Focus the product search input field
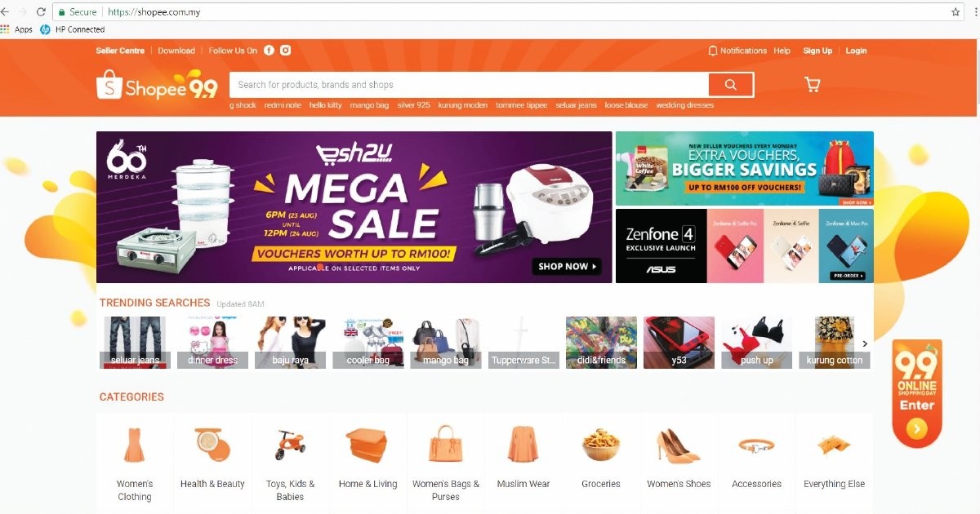 pyautogui.click(x=469, y=85)
